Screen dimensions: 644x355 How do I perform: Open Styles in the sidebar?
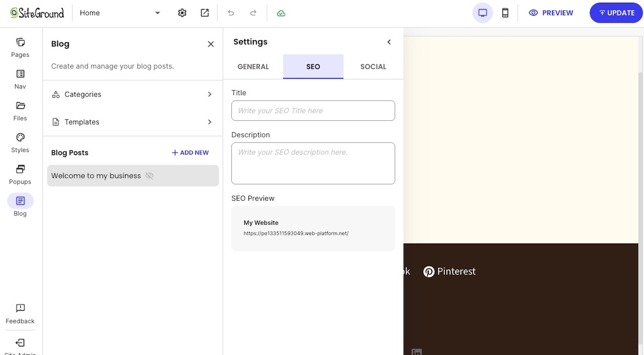[x=20, y=142]
